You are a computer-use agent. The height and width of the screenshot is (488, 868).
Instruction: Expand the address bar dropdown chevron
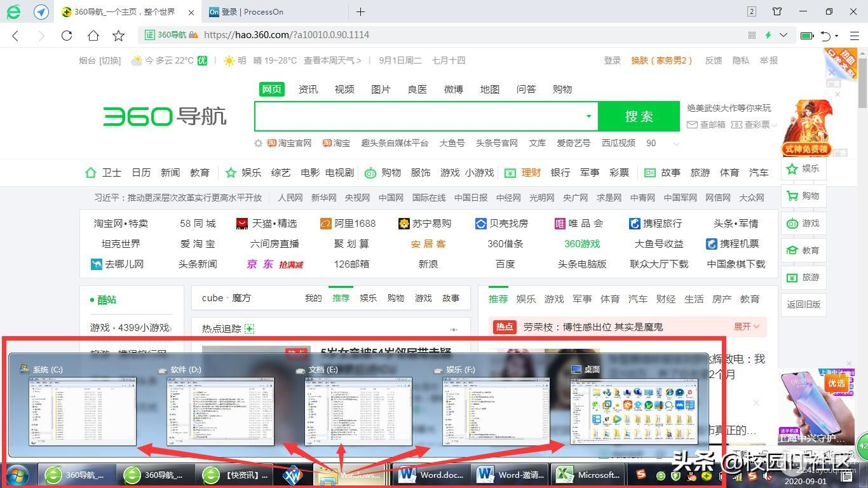tap(783, 36)
